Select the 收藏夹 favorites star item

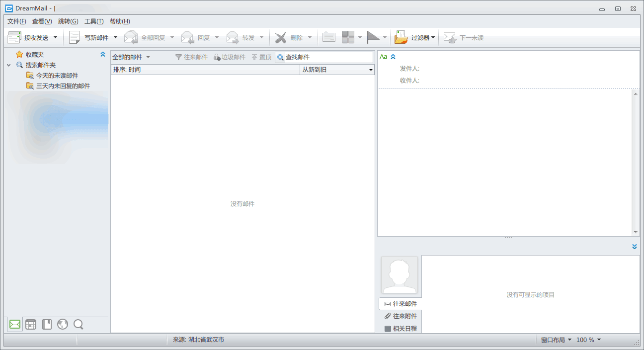pyautogui.click(x=30, y=55)
